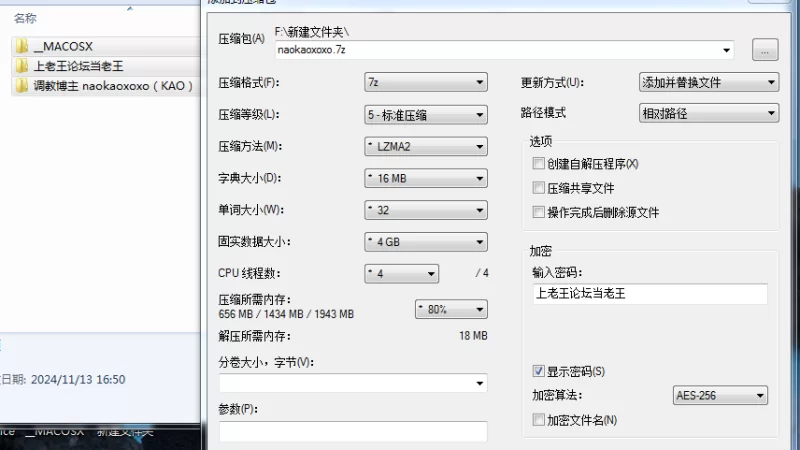This screenshot has width=800, height=450.
Task: Uncheck the 显示密码 checkbox
Action: tap(538, 371)
